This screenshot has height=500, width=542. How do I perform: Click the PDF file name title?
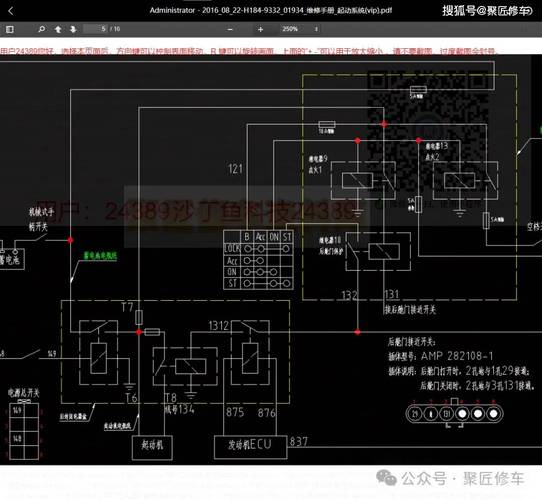(x=271, y=10)
